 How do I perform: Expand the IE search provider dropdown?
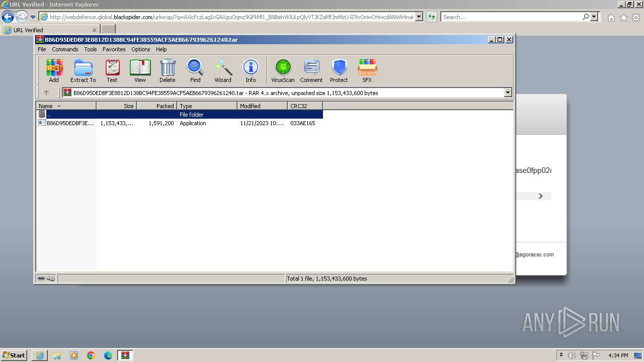(594, 17)
